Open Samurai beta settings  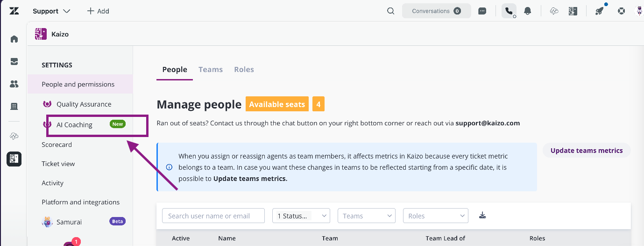[x=69, y=222]
